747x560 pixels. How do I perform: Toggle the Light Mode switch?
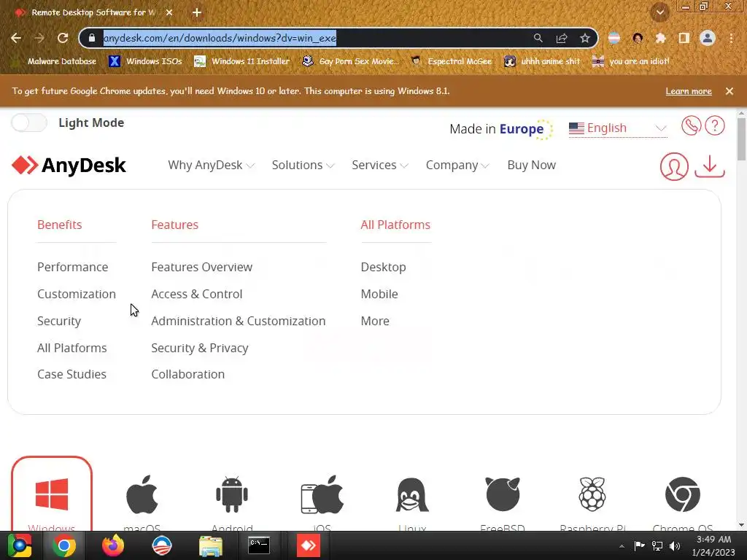click(29, 122)
